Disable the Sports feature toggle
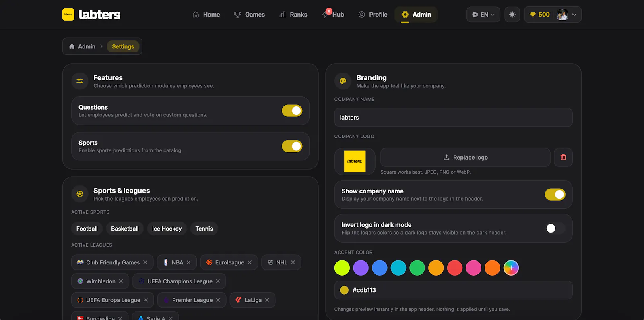644x320 pixels. pos(292,146)
